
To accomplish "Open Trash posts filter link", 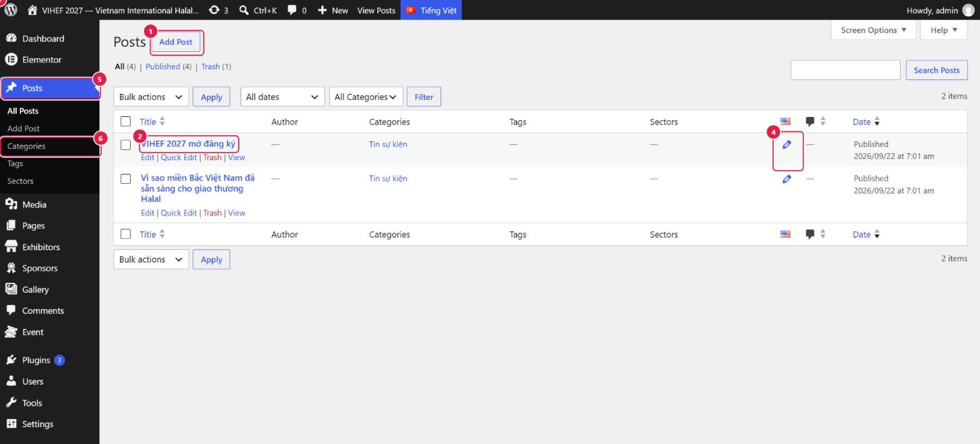I will tap(210, 66).
